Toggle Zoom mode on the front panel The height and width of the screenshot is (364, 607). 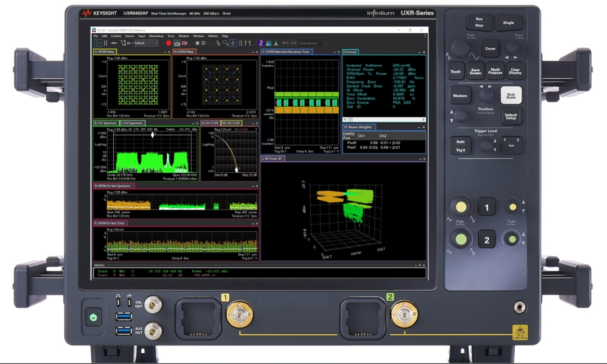coord(490,49)
